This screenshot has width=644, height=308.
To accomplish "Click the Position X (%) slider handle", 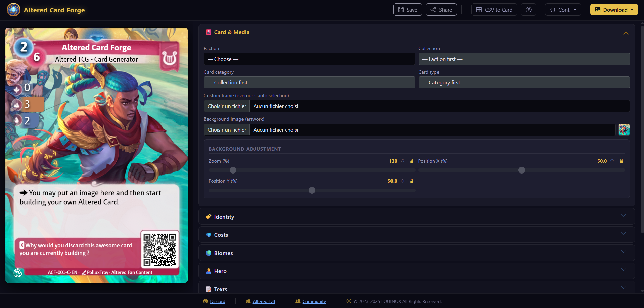I will (x=522, y=170).
